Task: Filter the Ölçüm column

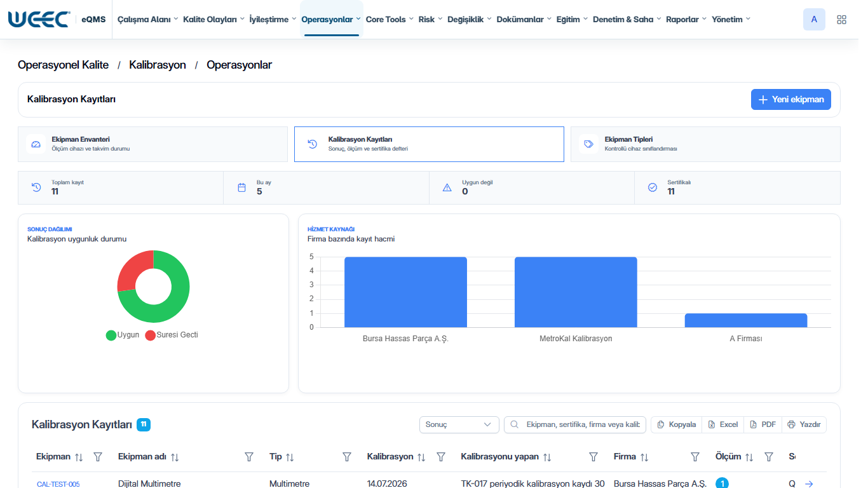Action: pos(769,457)
